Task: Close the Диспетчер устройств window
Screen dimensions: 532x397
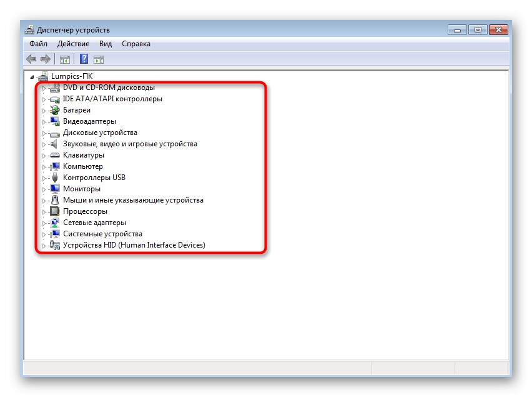Action: (x=498, y=30)
